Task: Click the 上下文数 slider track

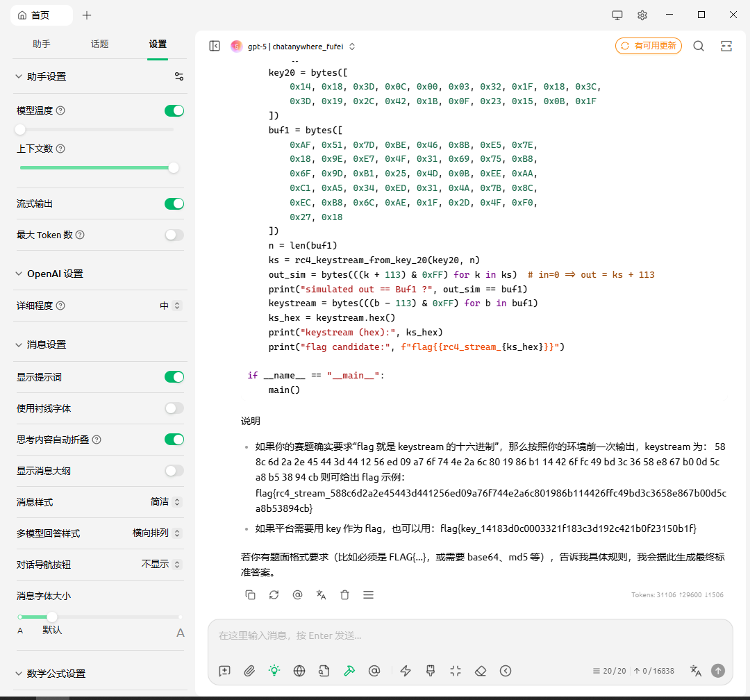Action: tap(96, 167)
